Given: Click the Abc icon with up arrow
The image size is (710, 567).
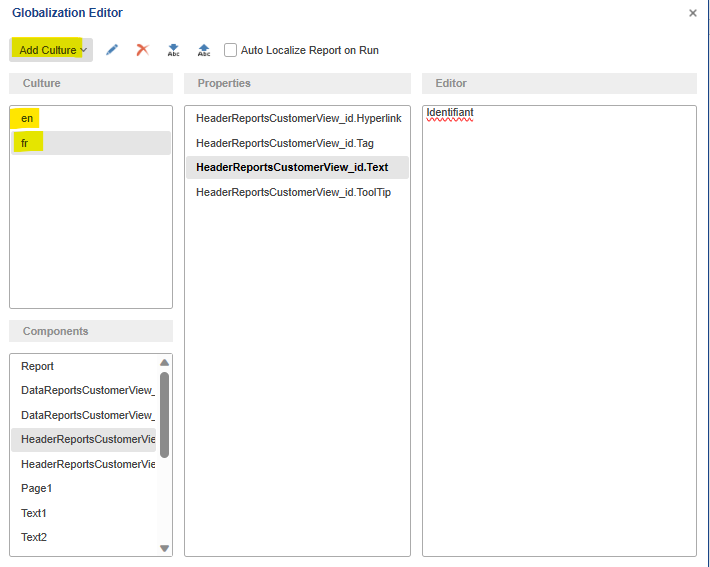Looking at the screenshot, I should tap(204, 50).
